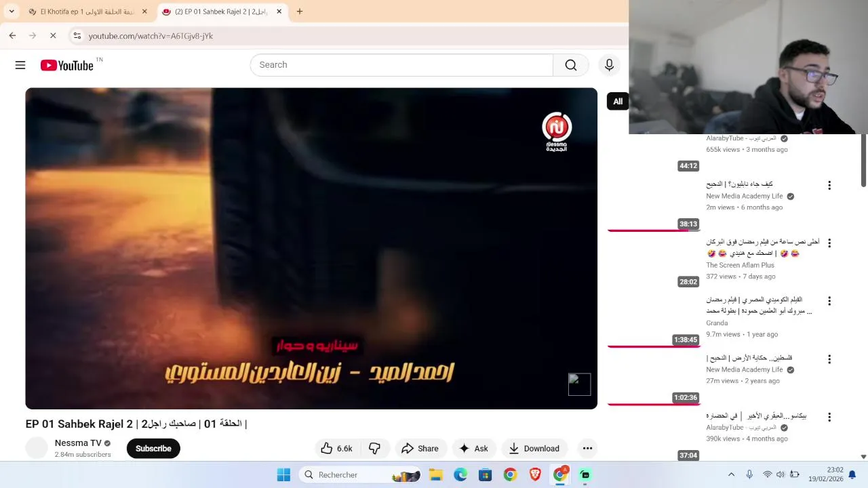Launch Microsoft Edge from taskbar
Screen dimensions: 868x488
[x=460, y=474]
